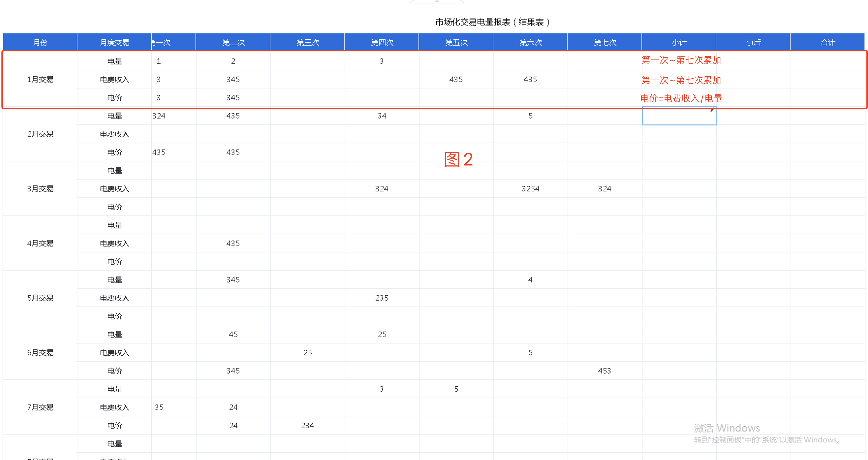Click 25 in 6月 电费收入 row
Viewport: 868px width, 460px height.
[x=308, y=352]
